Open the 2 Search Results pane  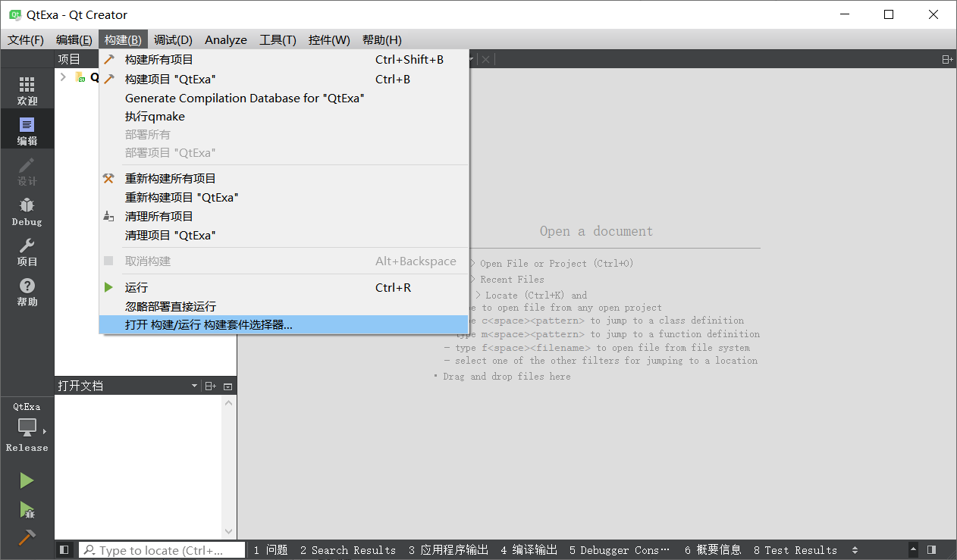[348, 550]
